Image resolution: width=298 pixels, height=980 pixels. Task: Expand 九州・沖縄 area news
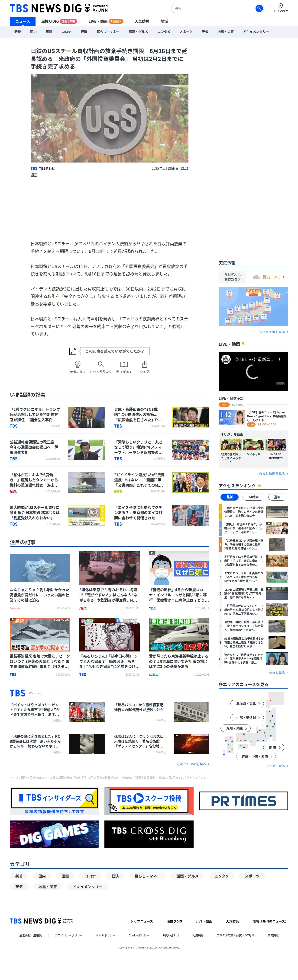(x=236, y=728)
